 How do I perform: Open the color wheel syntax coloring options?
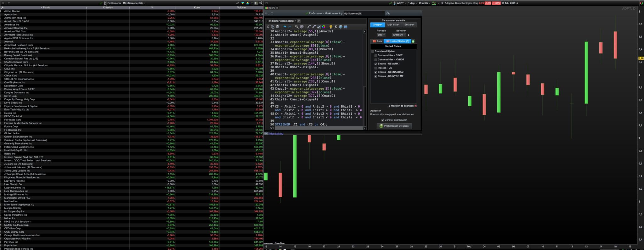[324, 27]
